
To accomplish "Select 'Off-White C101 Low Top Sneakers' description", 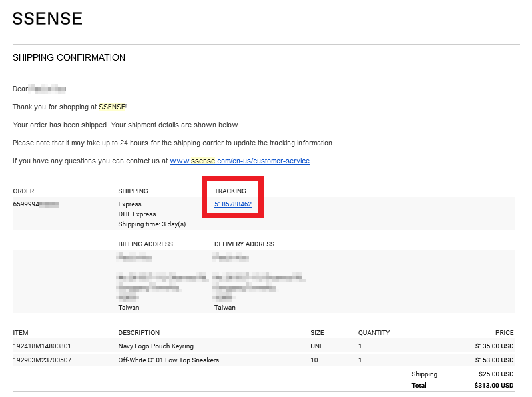I will [x=168, y=360].
